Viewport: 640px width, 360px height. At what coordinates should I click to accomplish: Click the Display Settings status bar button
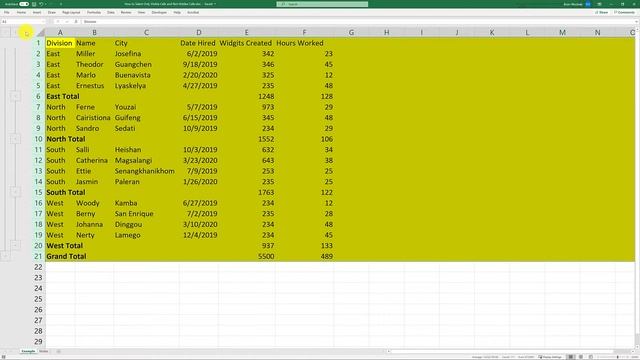coord(550,357)
